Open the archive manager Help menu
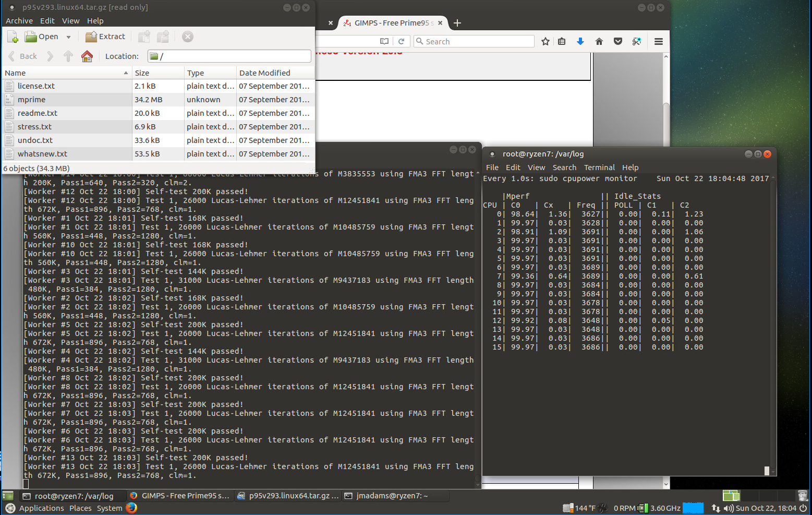Image resolution: width=812 pixels, height=515 pixels. coord(95,21)
